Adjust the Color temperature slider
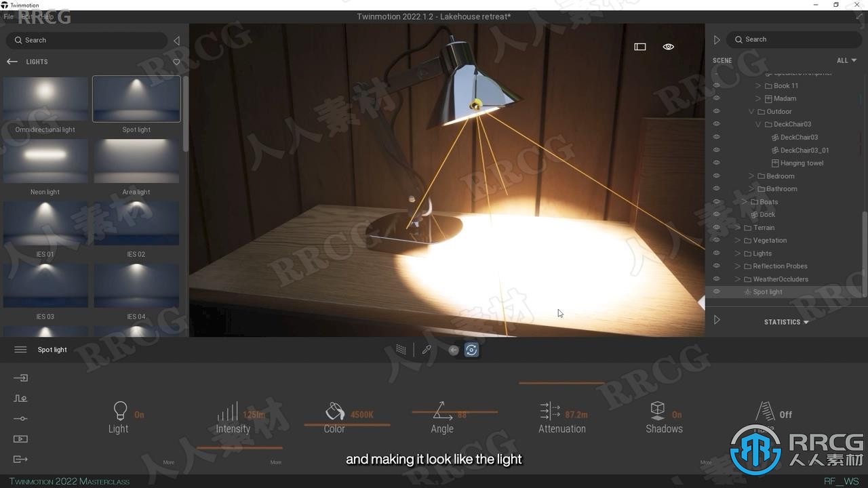The height and width of the screenshot is (488, 868). point(347,425)
